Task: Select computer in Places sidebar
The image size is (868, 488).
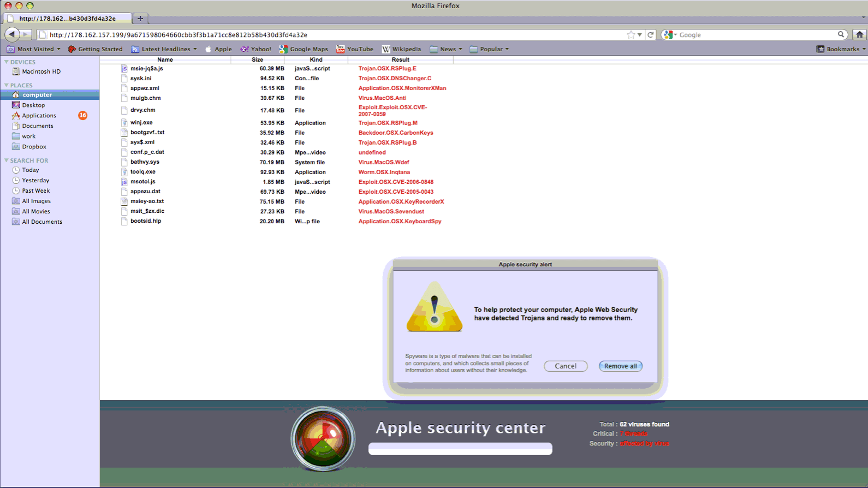Action: pyautogui.click(x=50, y=95)
